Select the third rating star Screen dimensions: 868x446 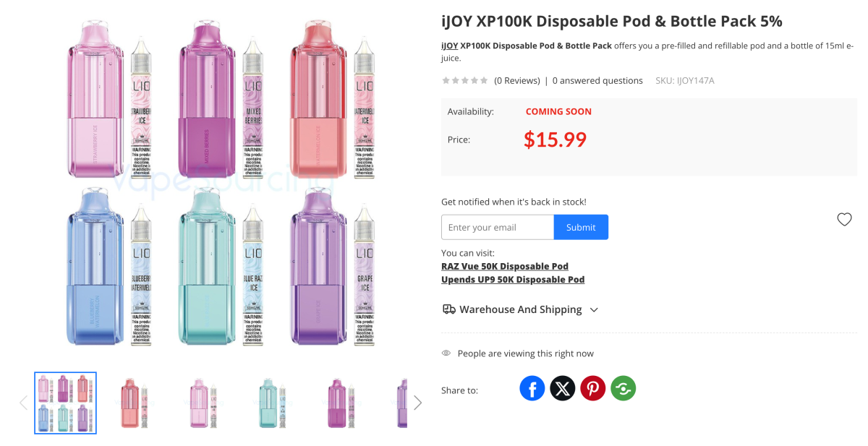pos(464,80)
